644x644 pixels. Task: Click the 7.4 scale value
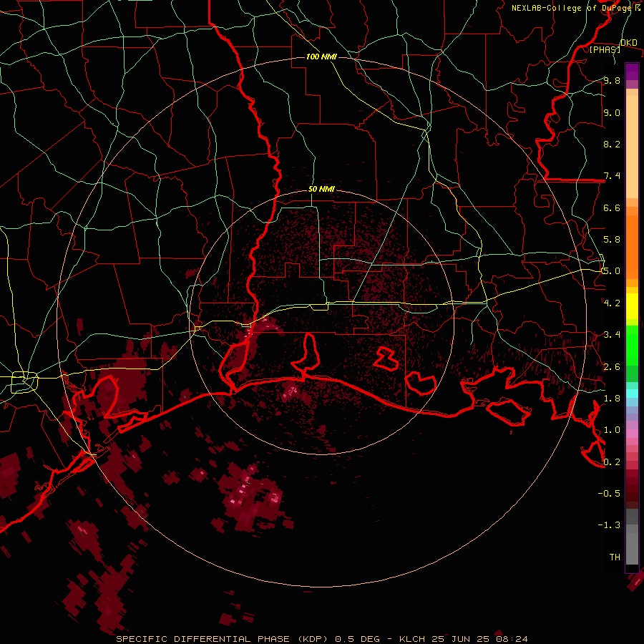[612, 176]
